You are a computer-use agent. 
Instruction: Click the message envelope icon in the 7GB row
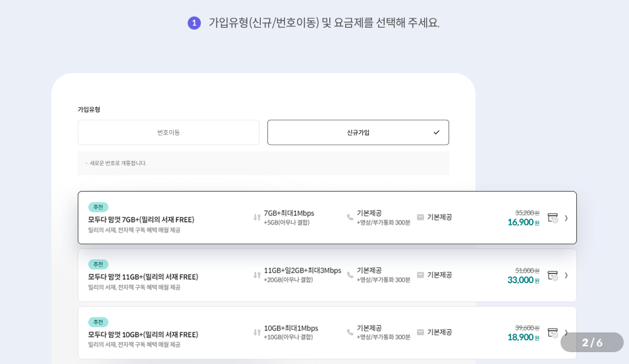(x=420, y=217)
